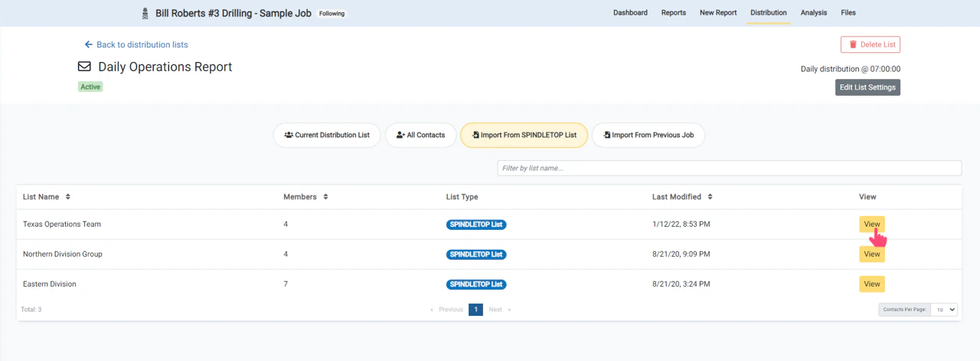Show All Contacts
This screenshot has width=980, height=361.
tap(420, 135)
